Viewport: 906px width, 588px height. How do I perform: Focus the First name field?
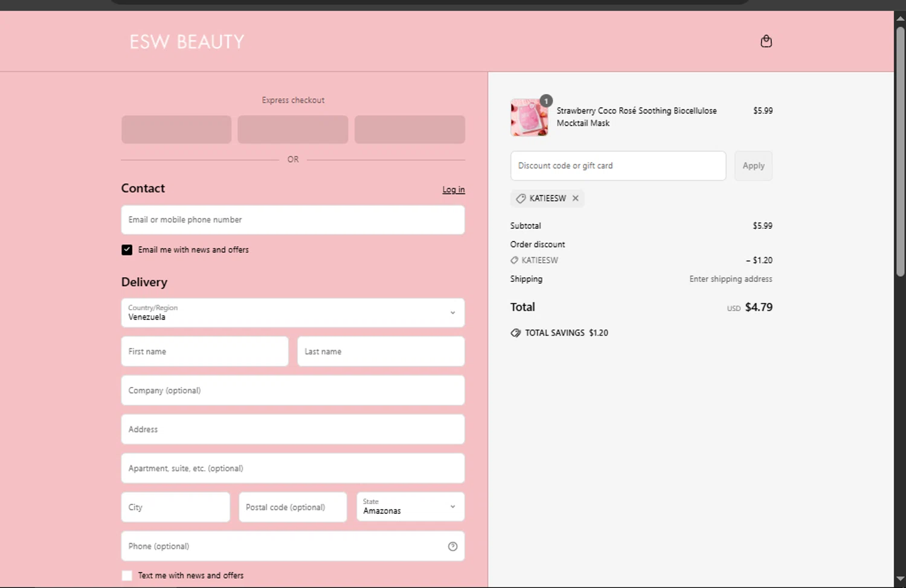tap(205, 351)
